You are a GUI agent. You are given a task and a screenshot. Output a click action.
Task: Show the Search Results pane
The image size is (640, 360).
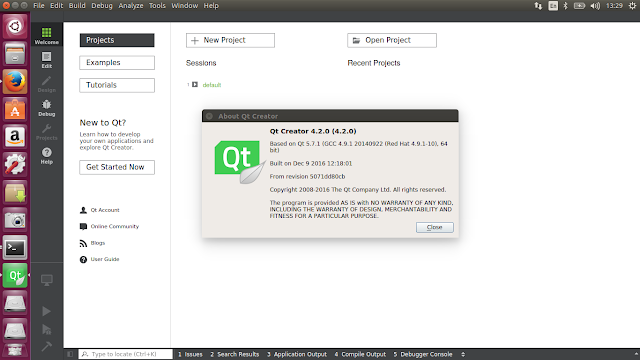point(235,354)
